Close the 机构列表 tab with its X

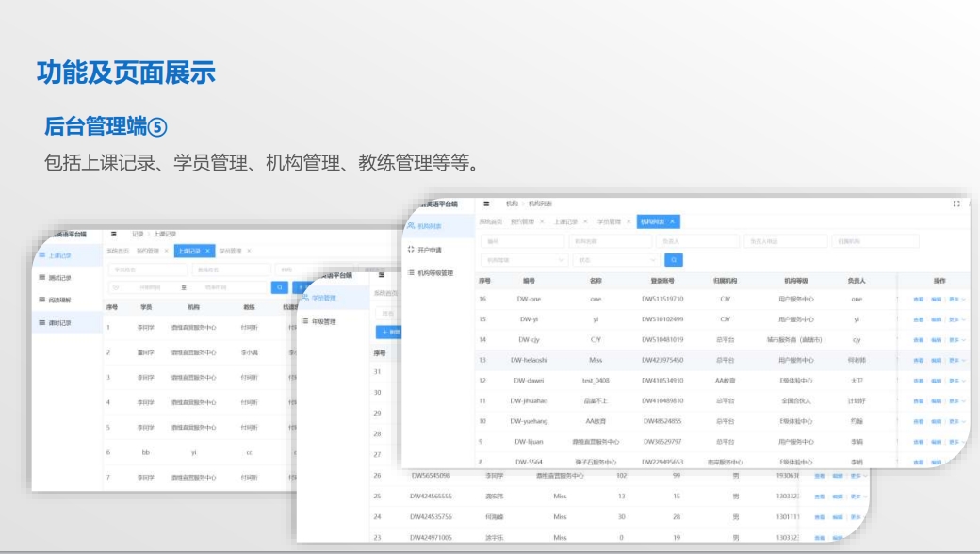coord(672,221)
